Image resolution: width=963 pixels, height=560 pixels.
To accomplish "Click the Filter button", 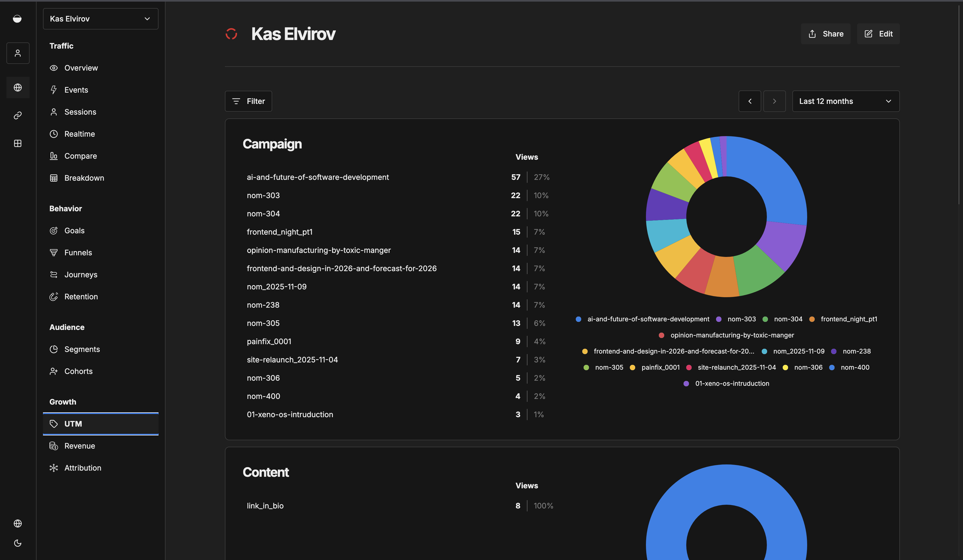I will point(248,101).
